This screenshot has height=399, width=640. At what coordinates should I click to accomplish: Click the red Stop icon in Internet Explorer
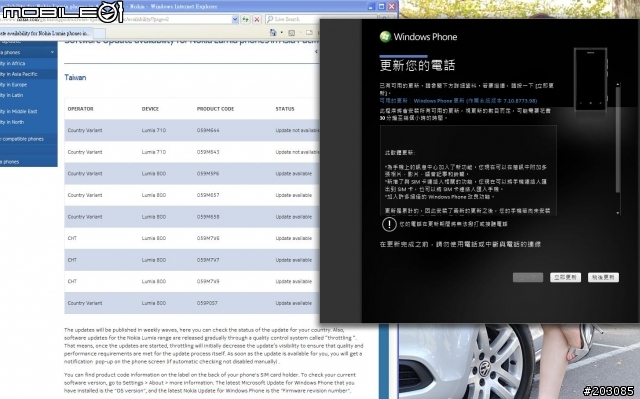pyautogui.click(x=257, y=19)
